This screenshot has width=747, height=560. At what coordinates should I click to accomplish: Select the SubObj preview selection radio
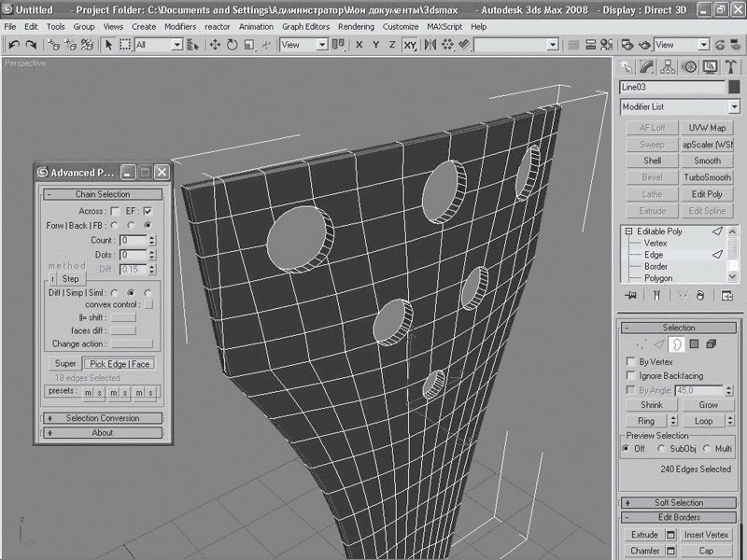pos(660,448)
